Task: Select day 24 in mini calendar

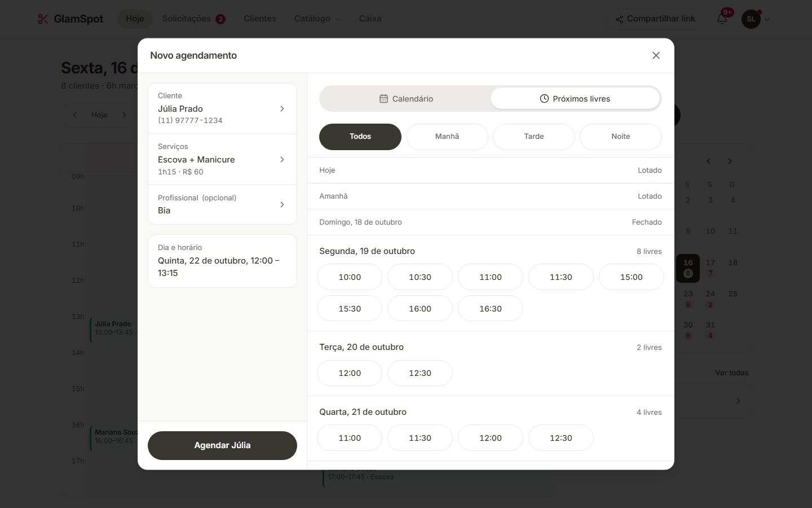Action: (x=710, y=299)
